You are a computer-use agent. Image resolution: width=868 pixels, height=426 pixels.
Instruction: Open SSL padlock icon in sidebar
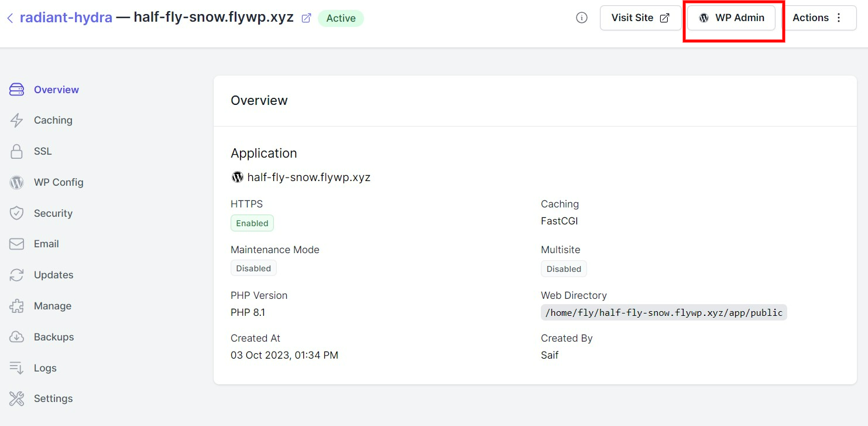[16, 151]
